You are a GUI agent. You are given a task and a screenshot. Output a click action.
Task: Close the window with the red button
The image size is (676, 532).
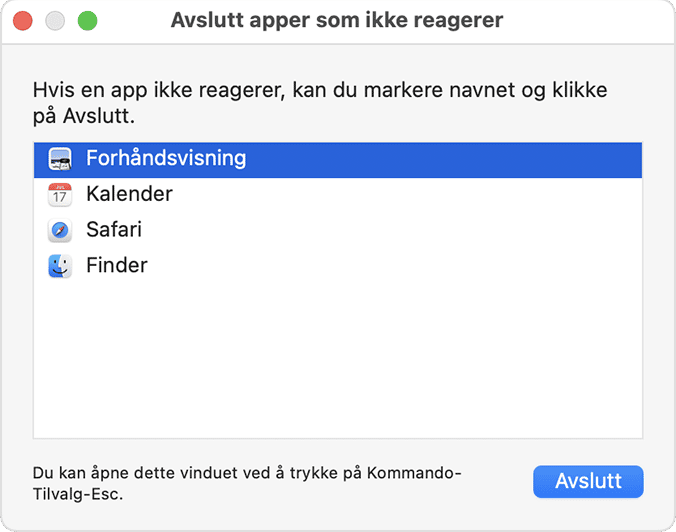tap(23, 21)
